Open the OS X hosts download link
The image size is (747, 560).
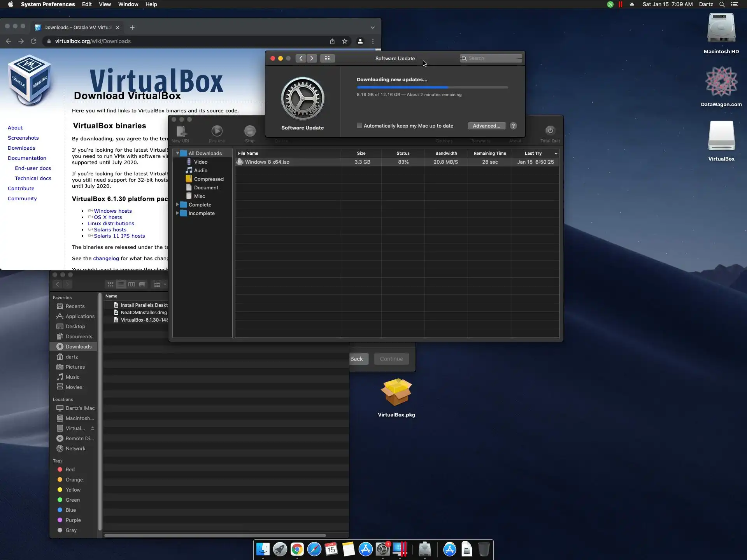(x=108, y=217)
